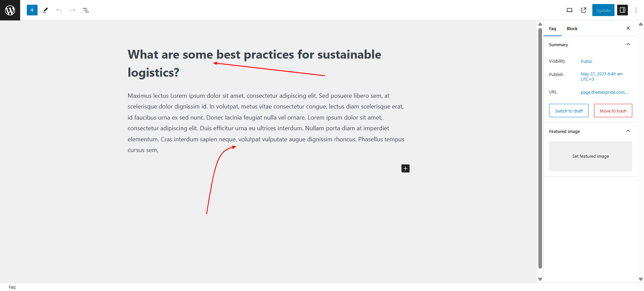Collapse the Summary section
Image resolution: width=644 pixels, height=291 pixels.
coord(628,44)
